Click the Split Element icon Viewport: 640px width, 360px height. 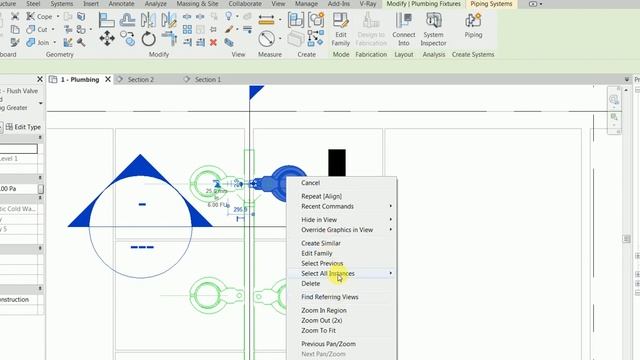[187, 16]
